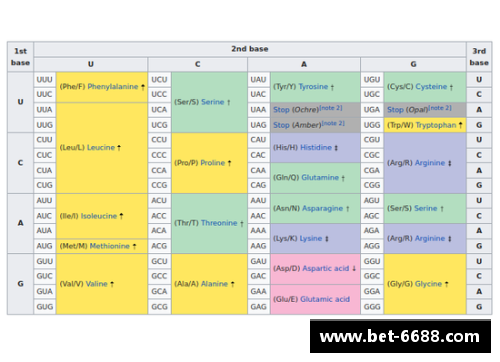500x362 pixels.
Task: Select the AUU codon cell
Action: pos(45,201)
